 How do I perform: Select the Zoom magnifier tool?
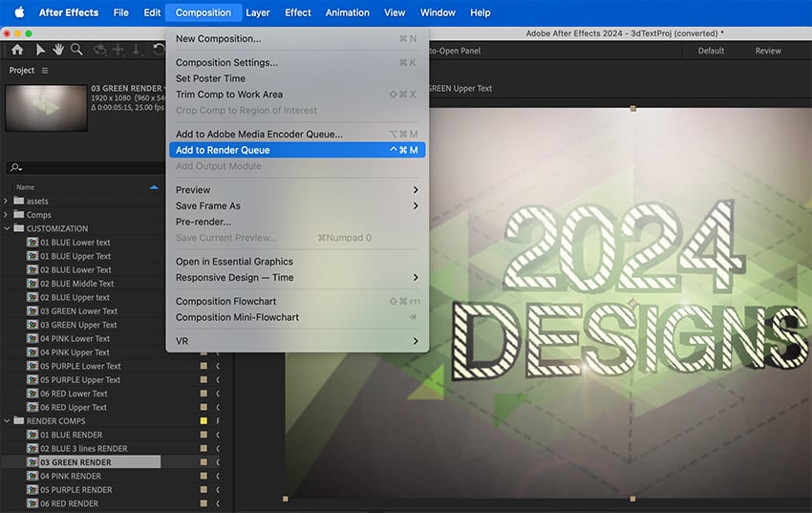[x=76, y=50]
